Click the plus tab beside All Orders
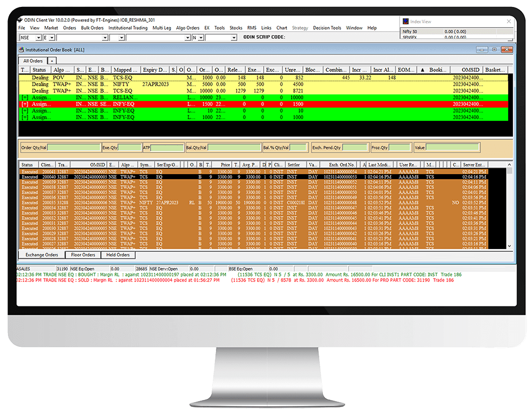 (52, 61)
